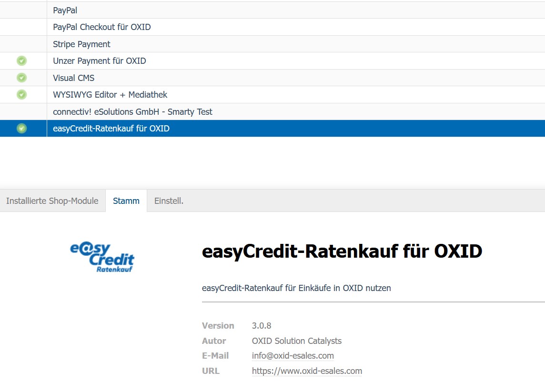Select the PayPal module row

point(65,10)
